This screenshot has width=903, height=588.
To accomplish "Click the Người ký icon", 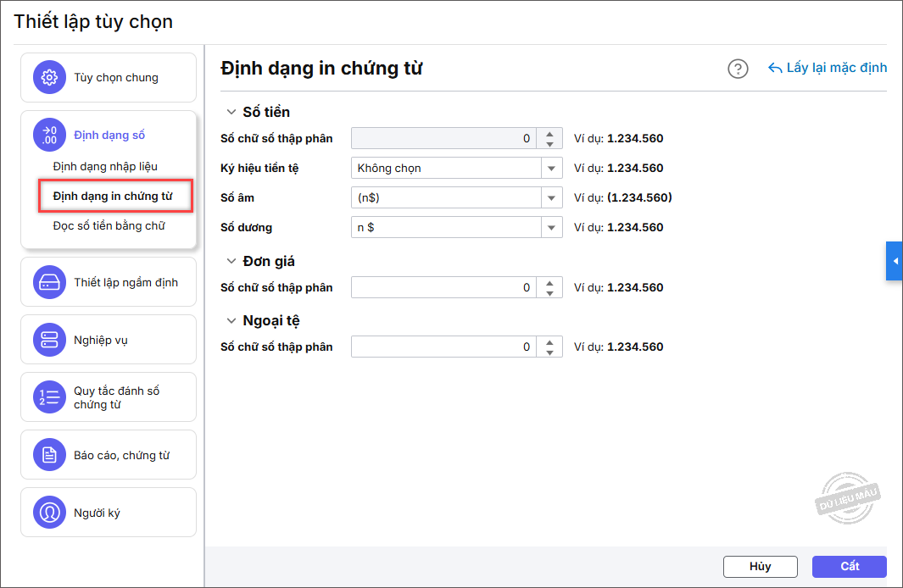I will [x=49, y=513].
